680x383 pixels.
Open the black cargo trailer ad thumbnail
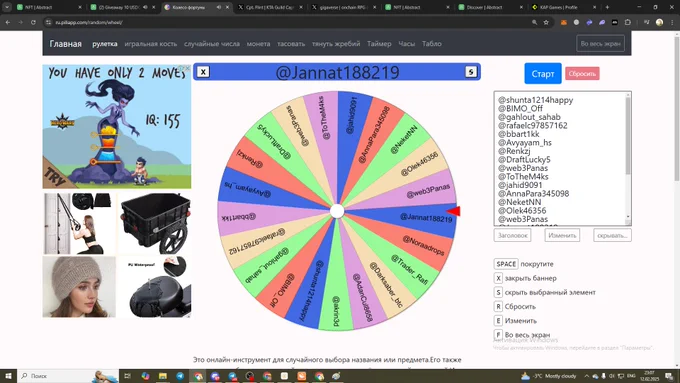[154, 224]
